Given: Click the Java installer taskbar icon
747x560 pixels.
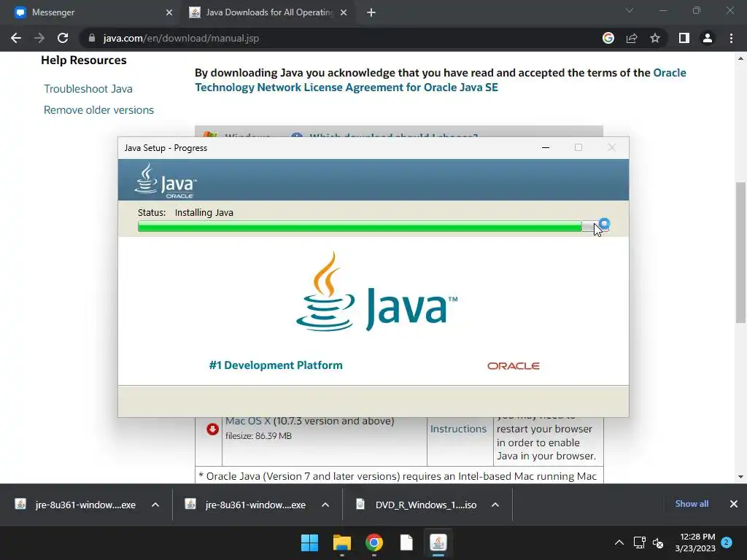Looking at the screenshot, I should pyautogui.click(x=438, y=542).
